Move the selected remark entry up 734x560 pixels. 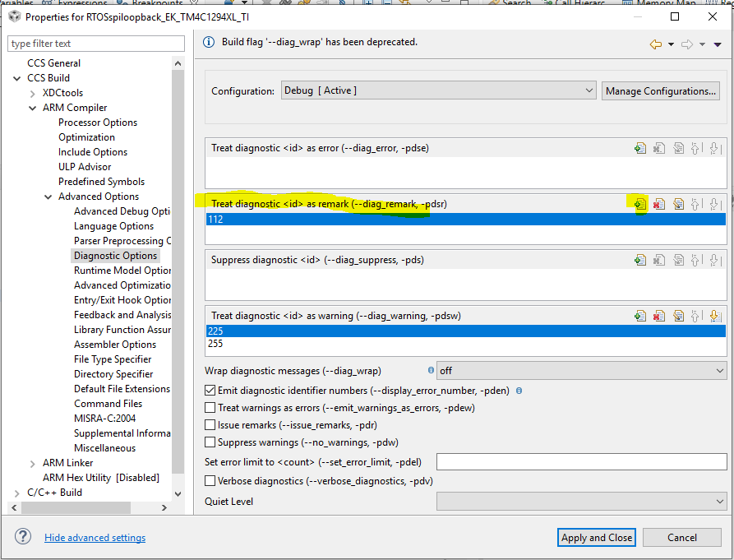pos(695,203)
